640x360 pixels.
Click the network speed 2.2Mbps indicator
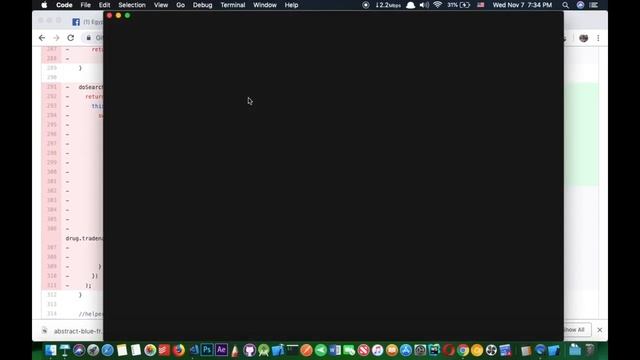click(388, 5)
